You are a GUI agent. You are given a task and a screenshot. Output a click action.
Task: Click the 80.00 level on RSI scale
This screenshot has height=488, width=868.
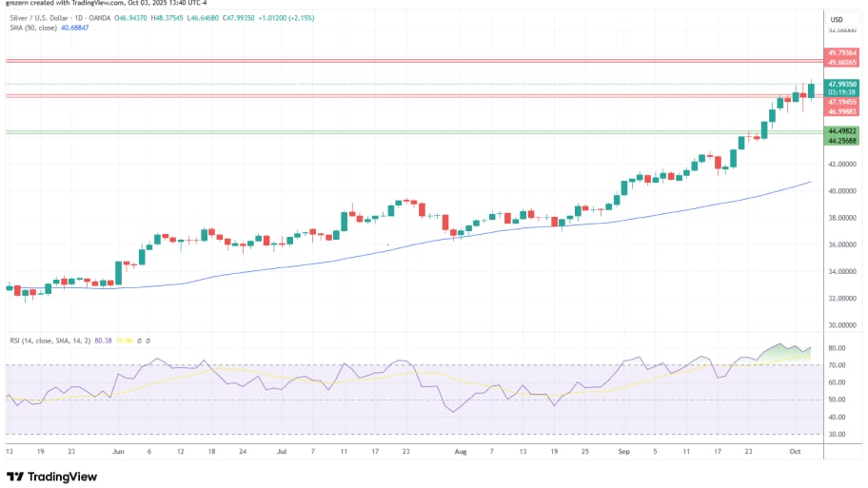point(838,349)
